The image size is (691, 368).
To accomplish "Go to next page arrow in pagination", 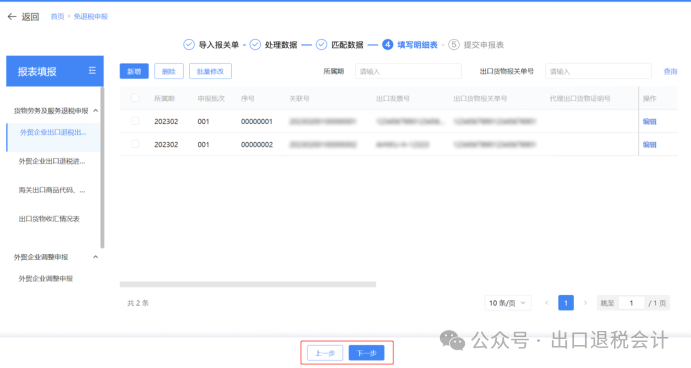I will 585,303.
